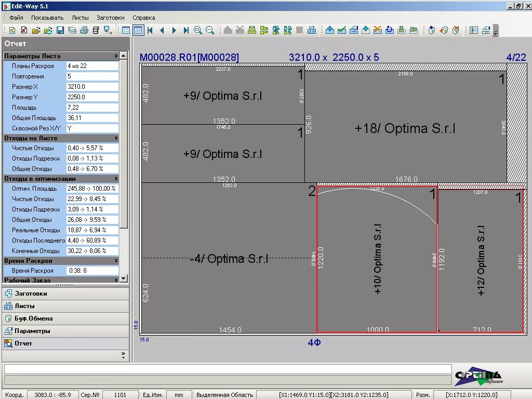Open the Отчет sidebar panel
The height and width of the screenshot is (399, 532).
pos(66,343)
